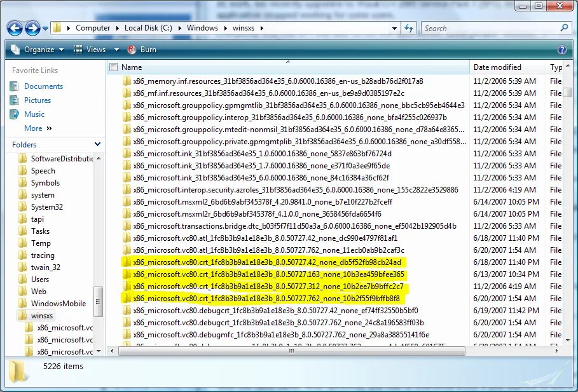
Task: Click the Views button
Action: point(90,50)
